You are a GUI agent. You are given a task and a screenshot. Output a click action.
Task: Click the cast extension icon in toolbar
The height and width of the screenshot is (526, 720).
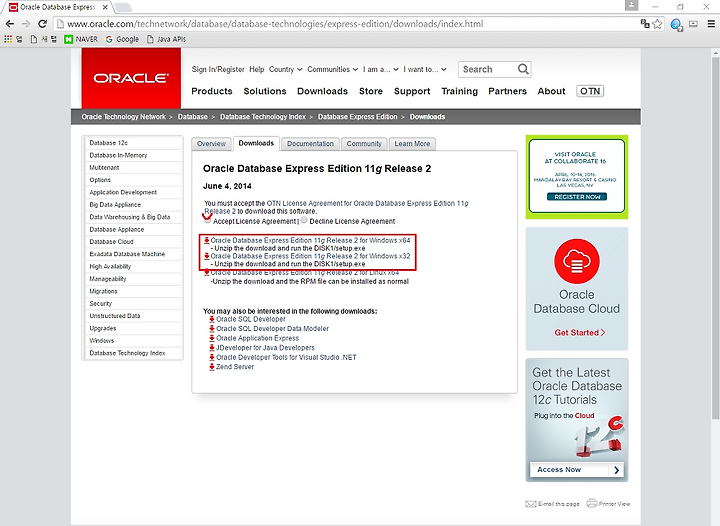point(693,24)
